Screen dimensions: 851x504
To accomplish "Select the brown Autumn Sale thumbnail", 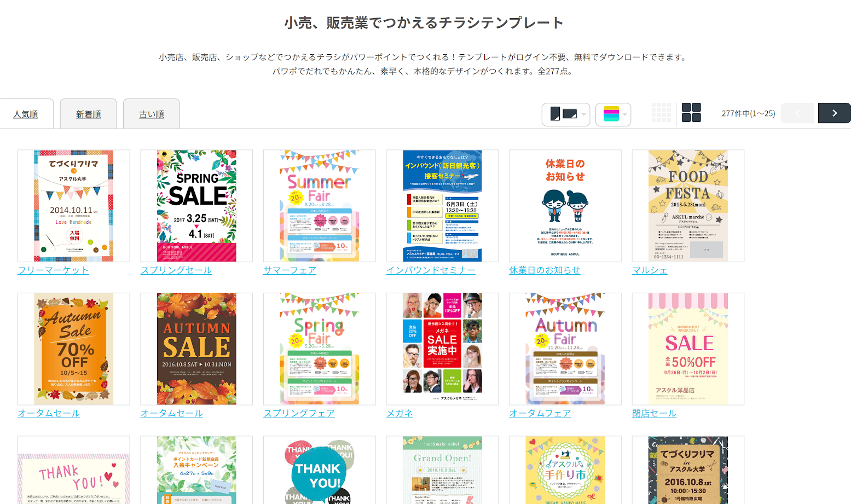I will point(196,349).
